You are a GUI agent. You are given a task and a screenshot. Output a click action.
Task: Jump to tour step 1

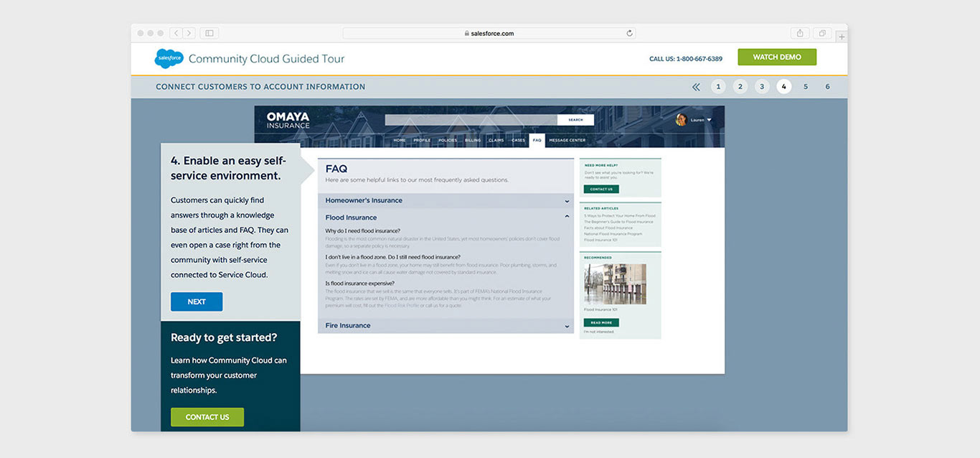(718, 87)
